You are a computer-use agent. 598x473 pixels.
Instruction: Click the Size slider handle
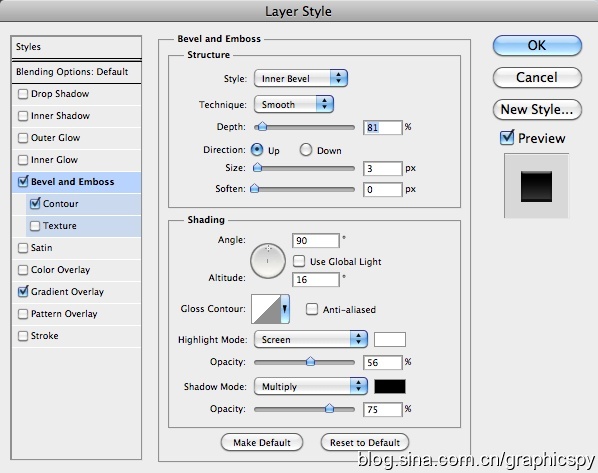click(258, 167)
